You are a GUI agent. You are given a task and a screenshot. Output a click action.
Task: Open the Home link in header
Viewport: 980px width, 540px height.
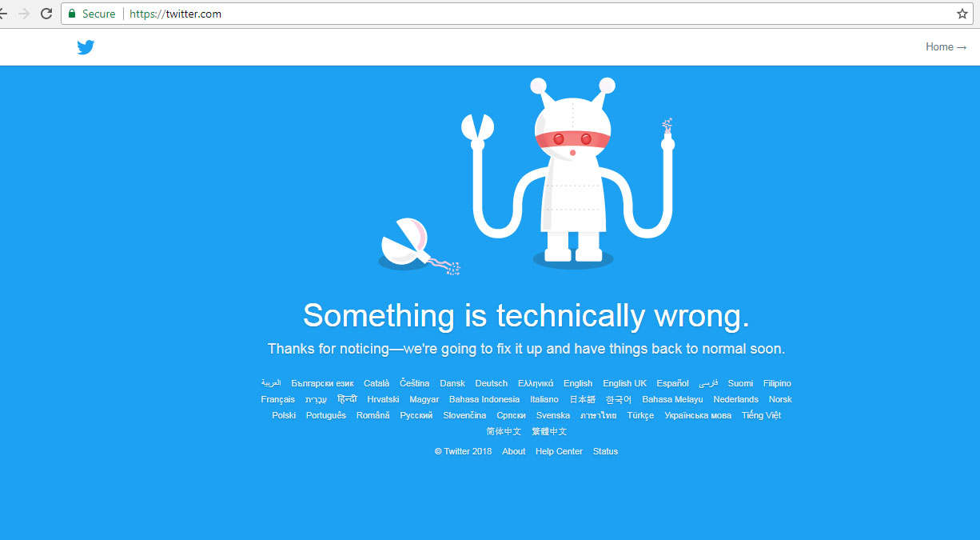point(946,47)
